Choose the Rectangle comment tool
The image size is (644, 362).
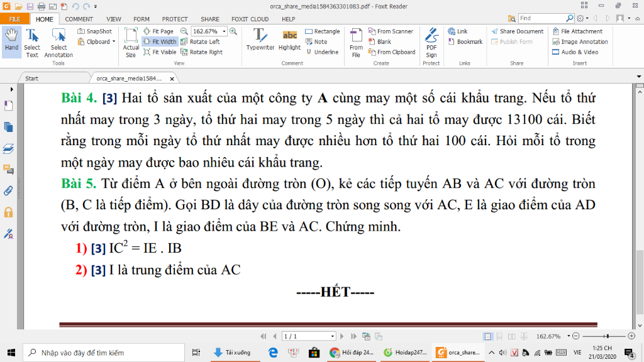(x=323, y=31)
